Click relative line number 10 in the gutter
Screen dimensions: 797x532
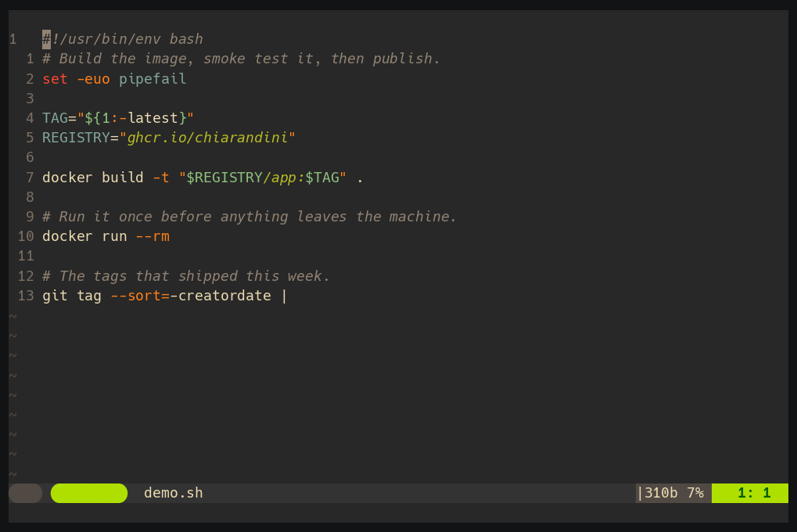coord(26,236)
